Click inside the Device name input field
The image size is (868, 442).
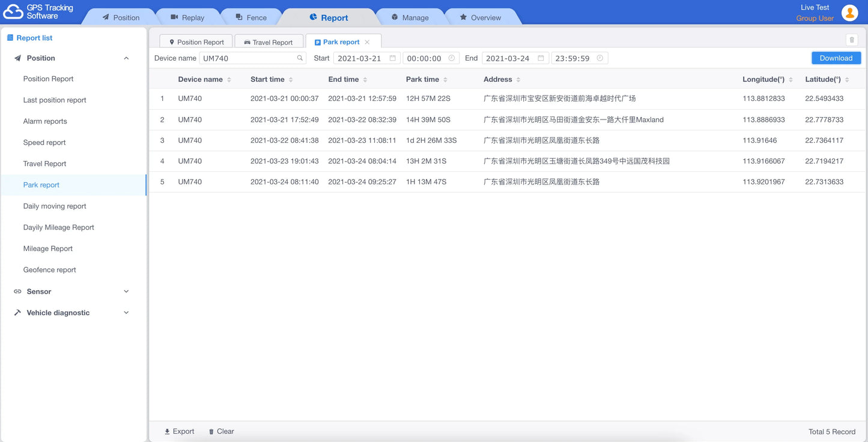pos(246,58)
